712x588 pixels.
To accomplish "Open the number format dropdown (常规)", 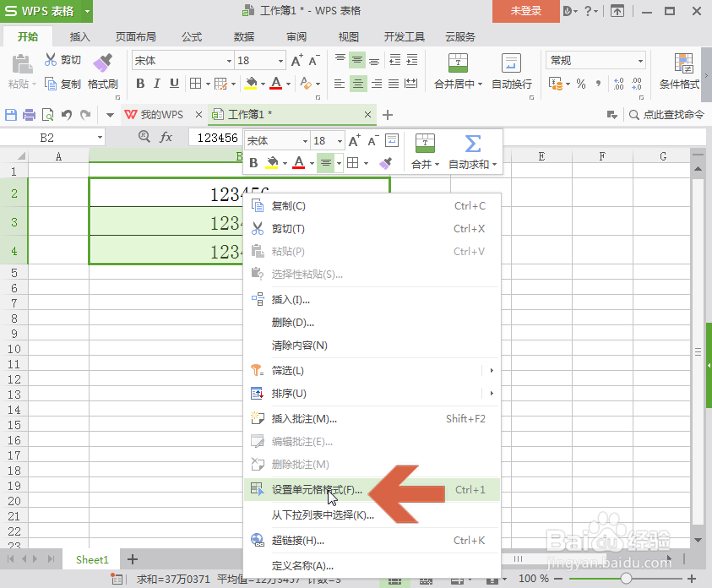I will click(640, 60).
